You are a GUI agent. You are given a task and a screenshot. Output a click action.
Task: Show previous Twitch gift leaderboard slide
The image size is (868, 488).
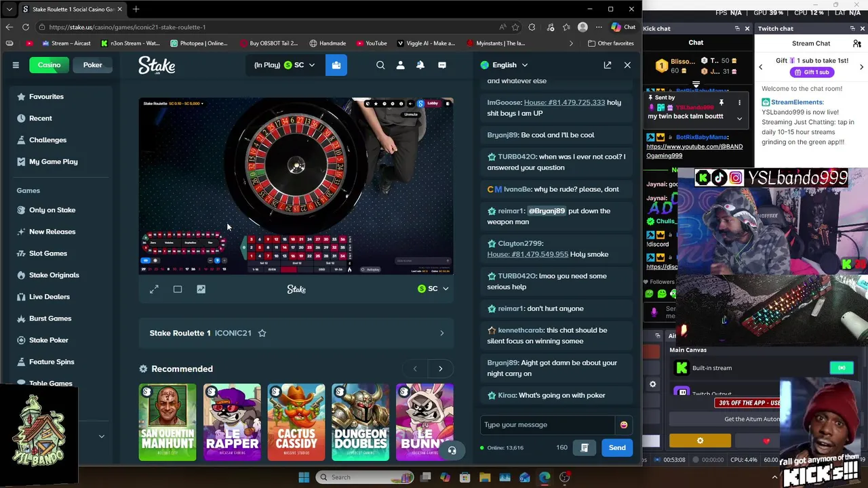760,66
